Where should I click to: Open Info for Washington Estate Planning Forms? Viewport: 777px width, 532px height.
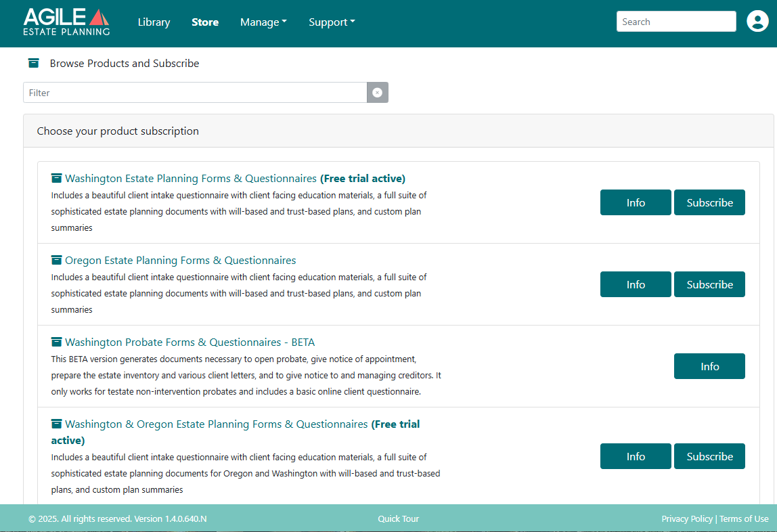(x=636, y=202)
